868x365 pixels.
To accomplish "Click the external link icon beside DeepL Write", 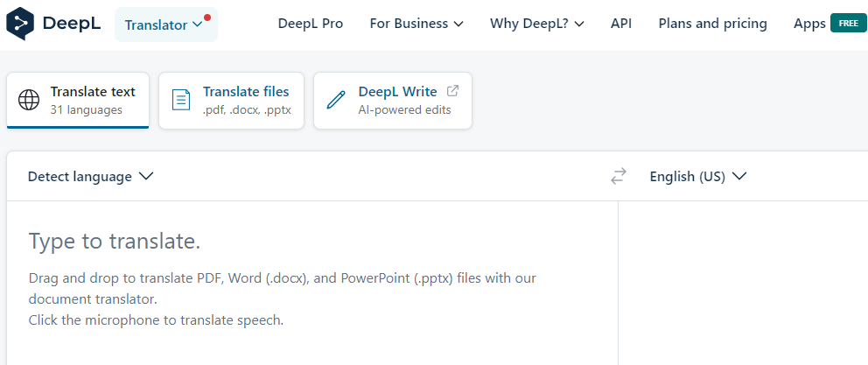I will pyautogui.click(x=452, y=91).
